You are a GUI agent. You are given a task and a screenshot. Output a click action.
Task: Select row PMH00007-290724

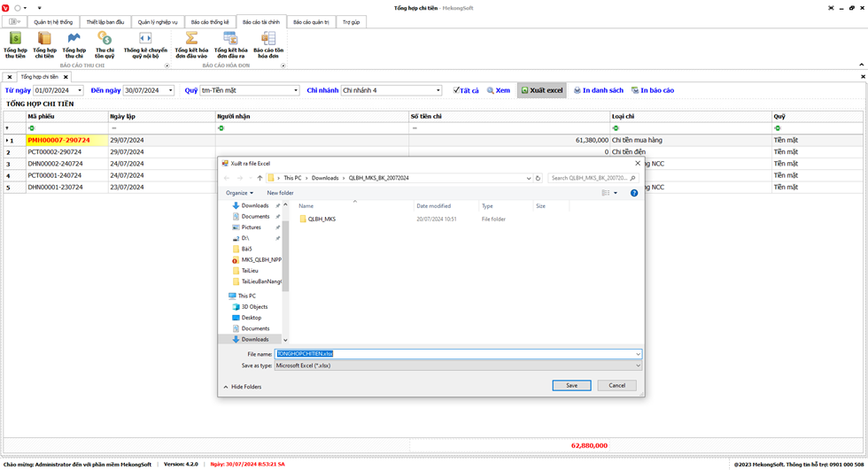point(433,141)
